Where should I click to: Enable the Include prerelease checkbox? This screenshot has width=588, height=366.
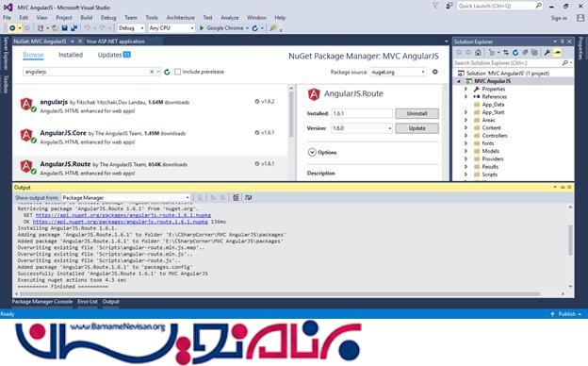[178, 72]
